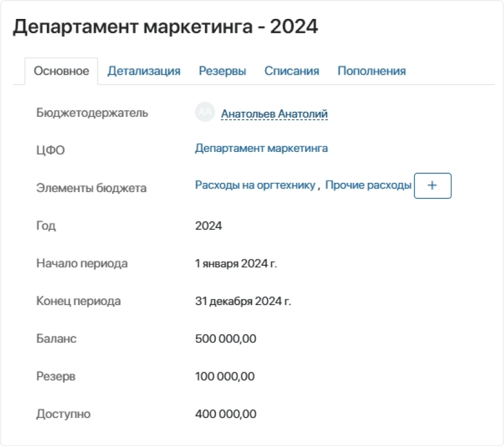This screenshot has width=504, height=446.
Task: Click the Элементы бюджета field label
Action: coord(91,187)
